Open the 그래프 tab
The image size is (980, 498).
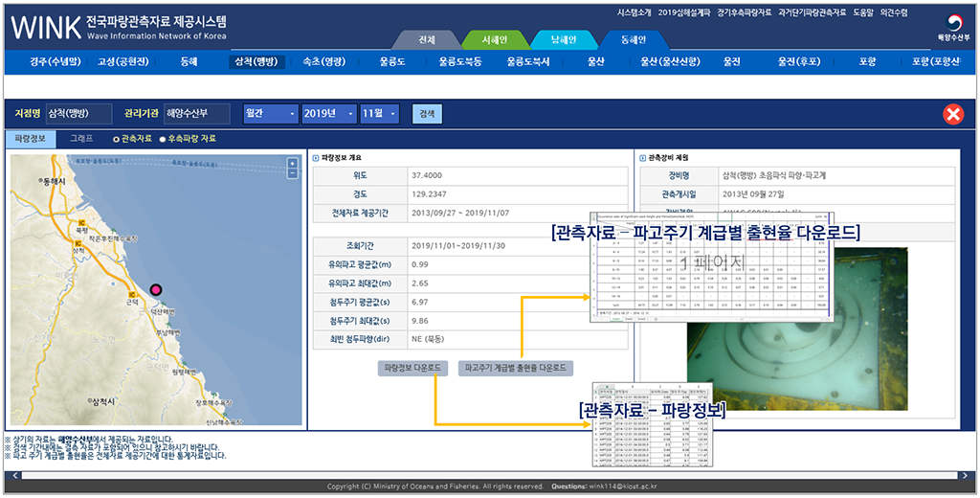coord(81,139)
